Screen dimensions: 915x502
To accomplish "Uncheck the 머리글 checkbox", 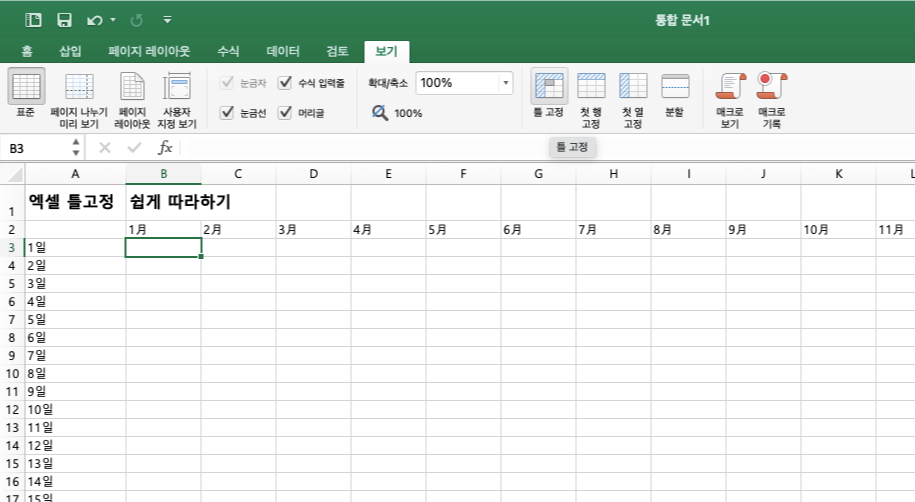I will pyautogui.click(x=285, y=112).
